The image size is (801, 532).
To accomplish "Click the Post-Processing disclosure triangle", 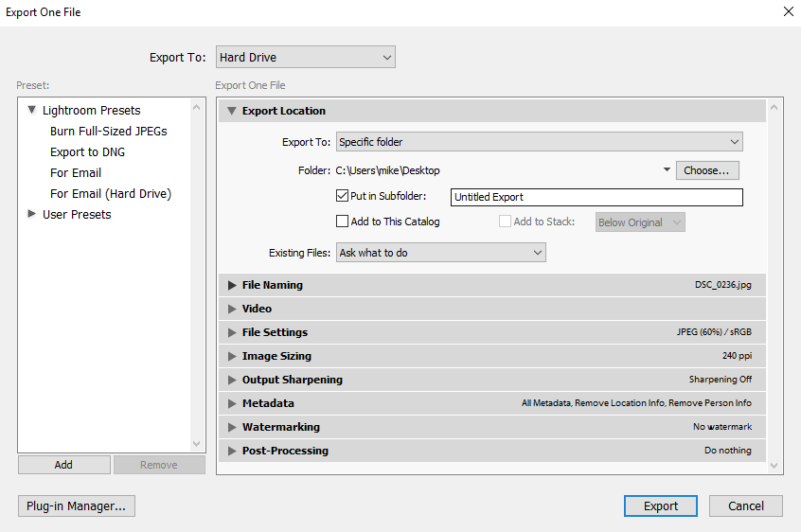I will click(232, 451).
